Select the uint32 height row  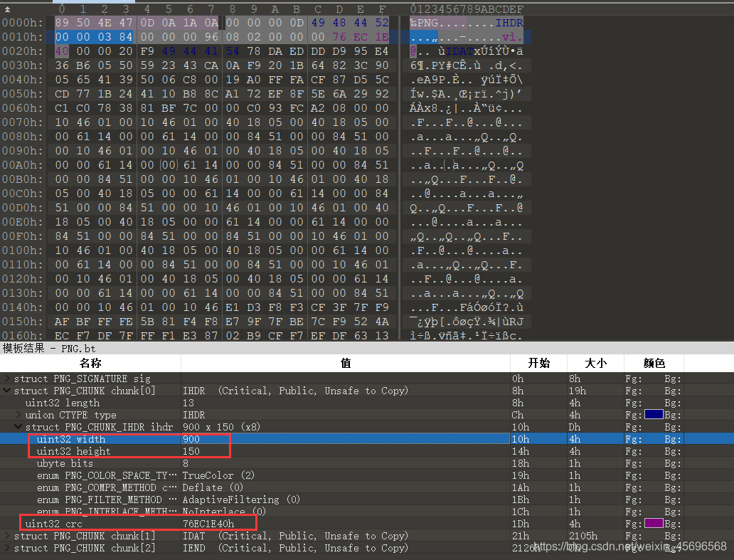(73, 451)
